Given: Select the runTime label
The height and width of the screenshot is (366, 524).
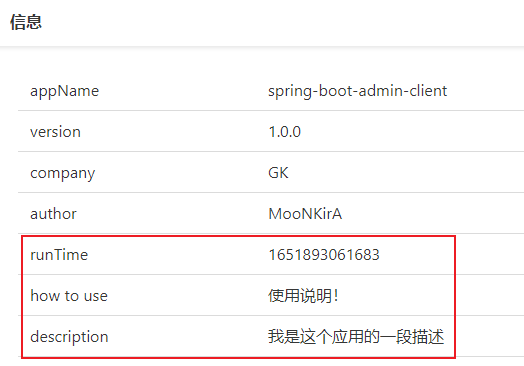Looking at the screenshot, I should coord(59,255).
